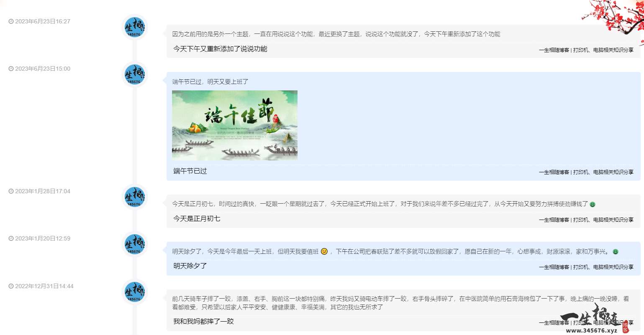644x335 pixels.
Task: Click the winking emoji in the 明天除夕了 post
Action: 324,252
